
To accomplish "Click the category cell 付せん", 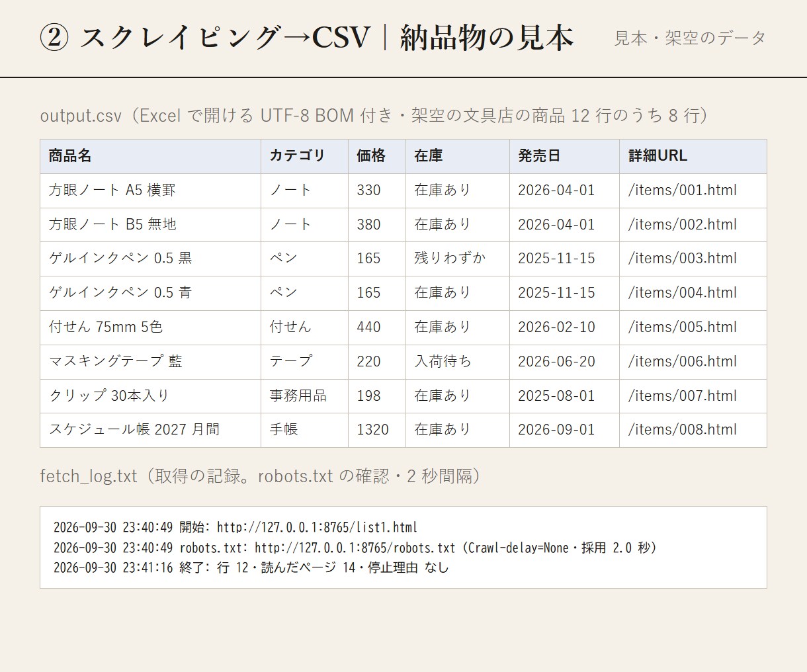I will (305, 327).
